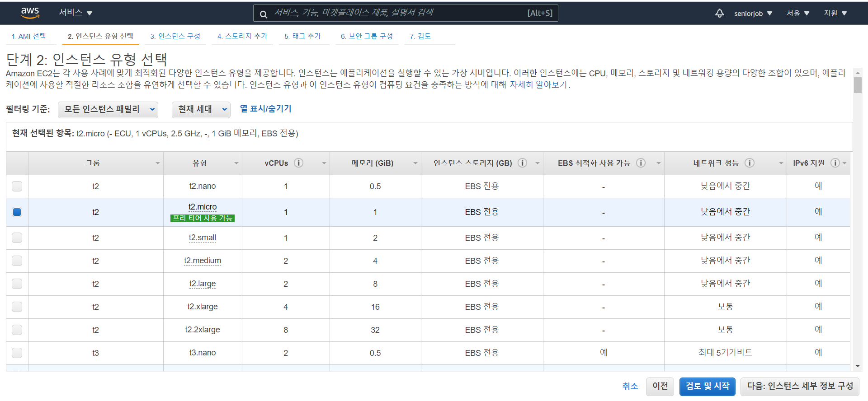Go to step 4. 스토리지 추가
868x401 pixels.
(242, 36)
